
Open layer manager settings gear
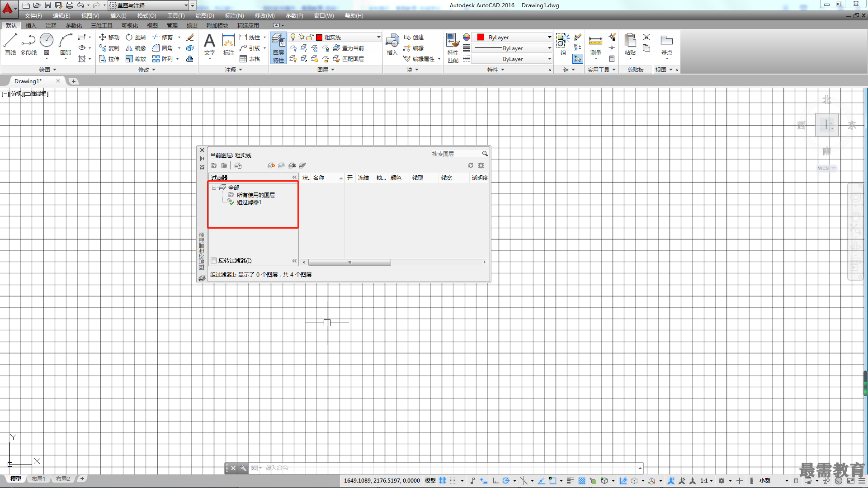[481, 165]
